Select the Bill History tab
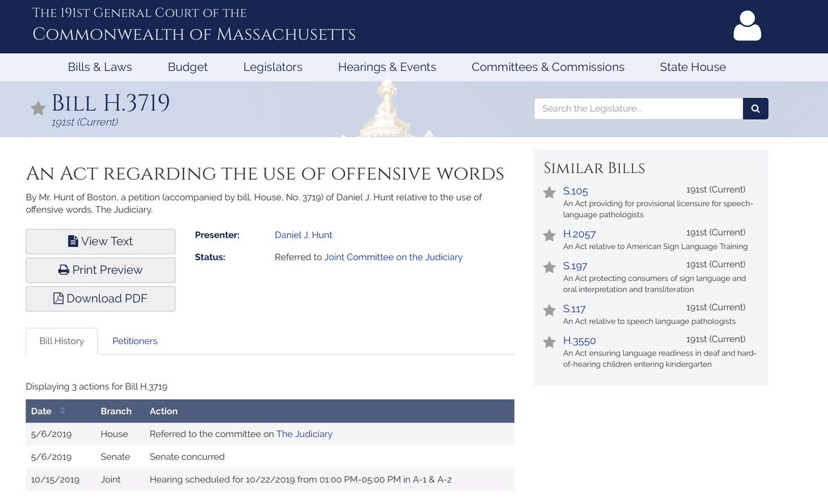The height and width of the screenshot is (504, 828). [x=61, y=341]
